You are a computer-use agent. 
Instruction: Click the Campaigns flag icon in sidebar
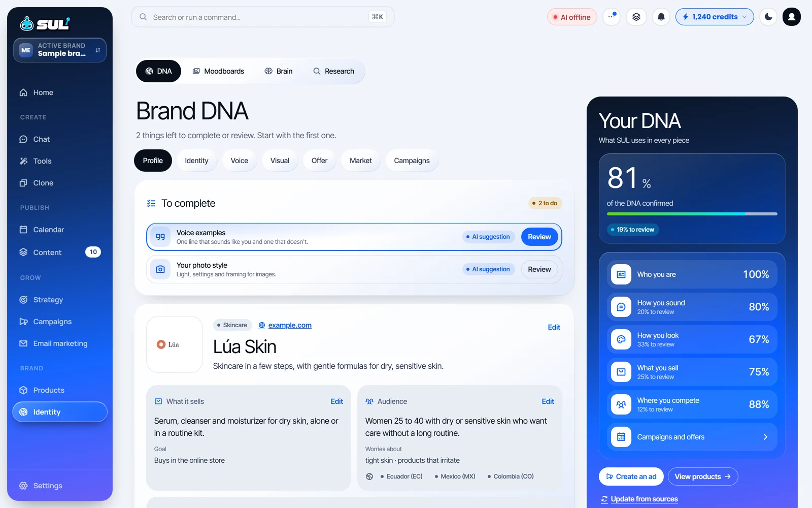click(23, 322)
